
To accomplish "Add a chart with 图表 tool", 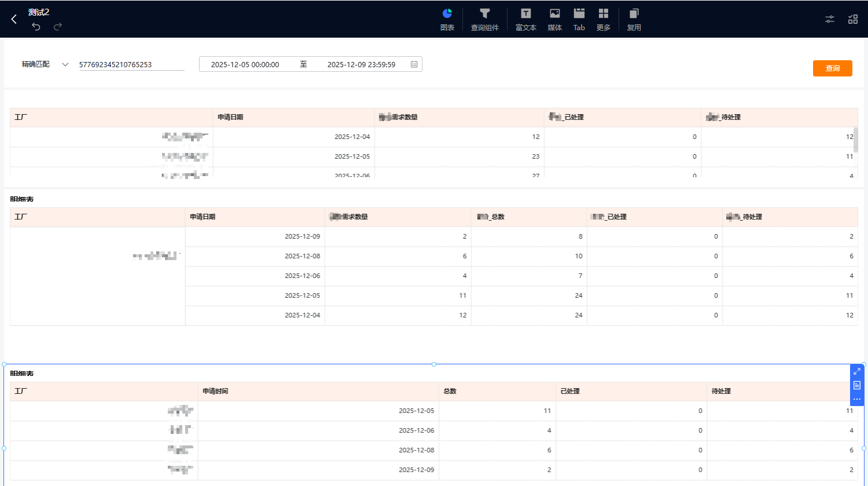I will point(447,19).
